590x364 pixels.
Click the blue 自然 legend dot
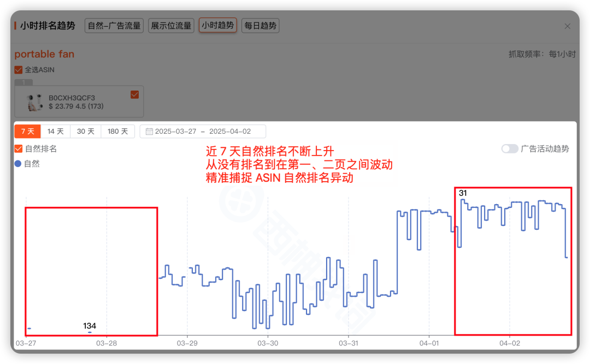click(18, 163)
